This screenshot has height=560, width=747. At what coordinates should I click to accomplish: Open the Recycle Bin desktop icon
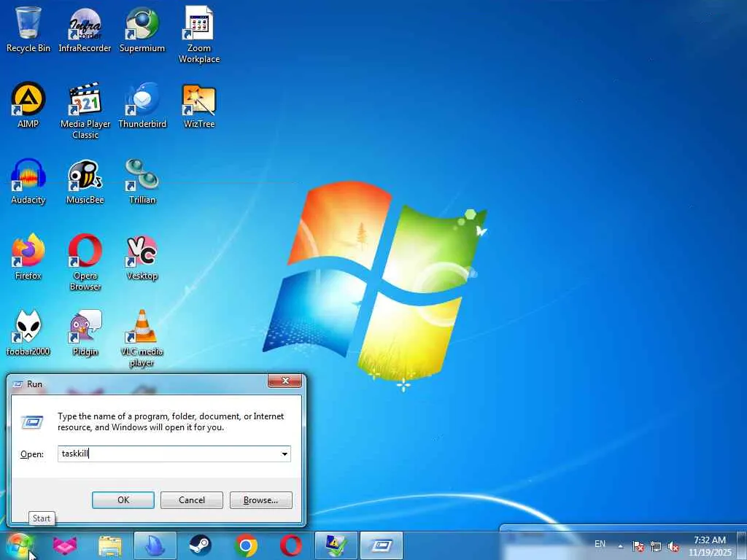28,29
